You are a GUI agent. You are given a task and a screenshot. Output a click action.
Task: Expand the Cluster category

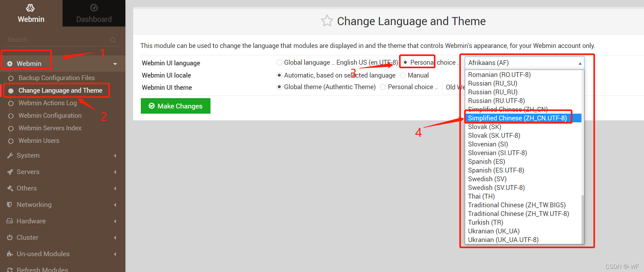click(115, 238)
